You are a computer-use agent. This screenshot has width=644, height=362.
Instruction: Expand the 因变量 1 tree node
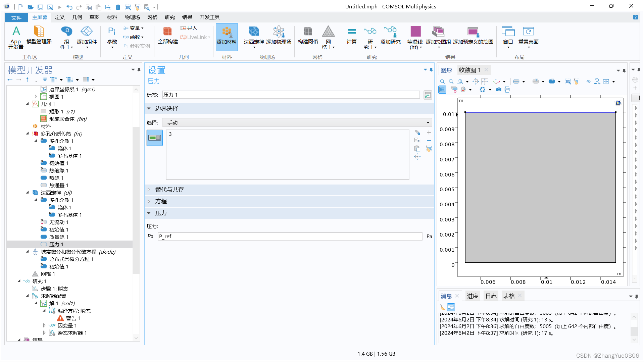(44, 325)
